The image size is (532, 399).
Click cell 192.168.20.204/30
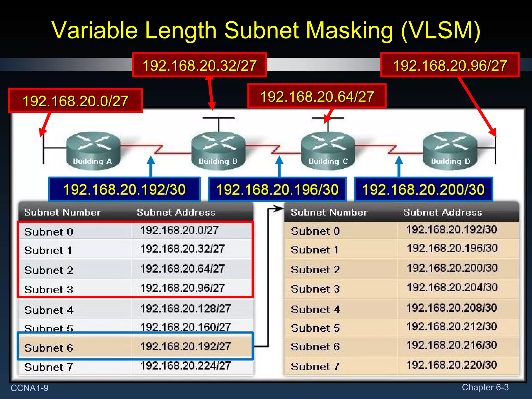click(452, 287)
